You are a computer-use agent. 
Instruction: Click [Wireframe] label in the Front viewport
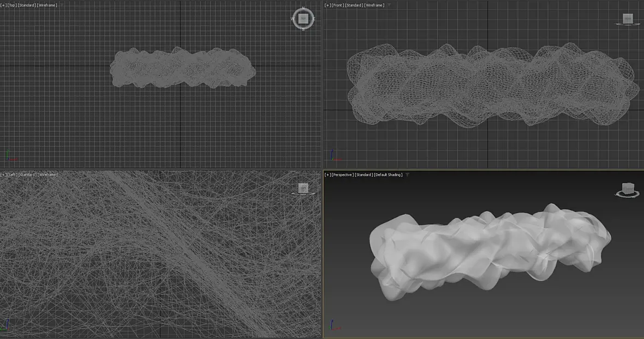pos(374,5)
